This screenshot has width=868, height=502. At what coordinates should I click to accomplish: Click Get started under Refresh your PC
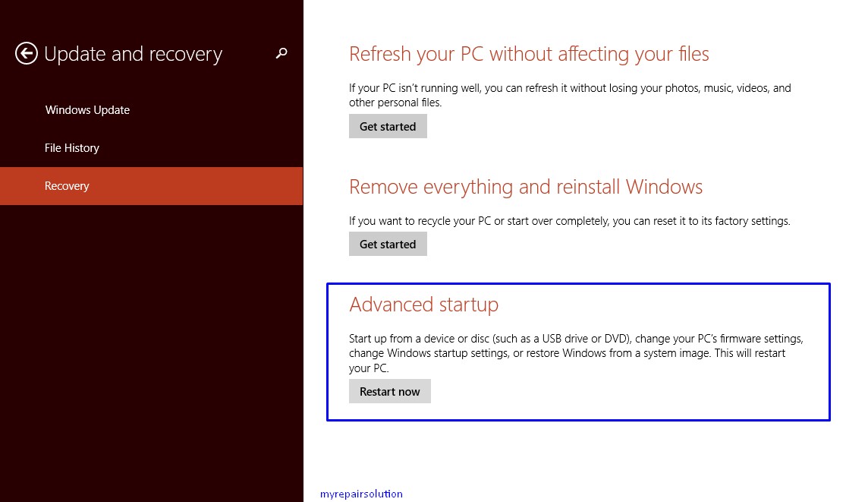tap(388, 126)
